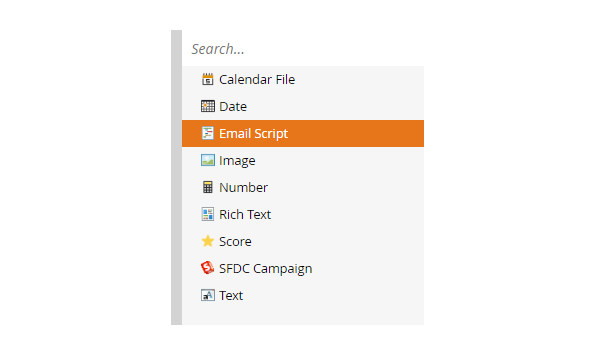Select the Calendar File entry
Viewport: 600px width, 360px height.
tap(303, 79)
